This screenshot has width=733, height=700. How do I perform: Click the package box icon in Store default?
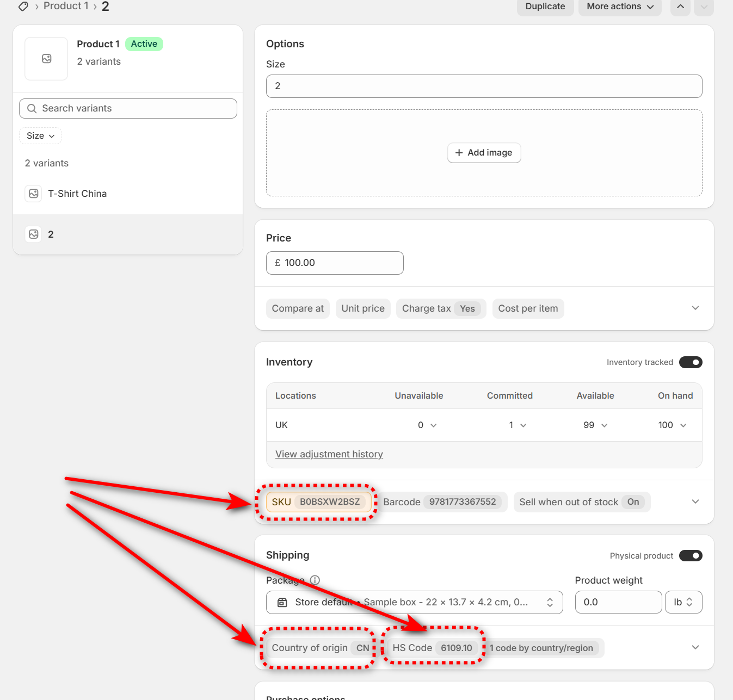tap(282, 603)
